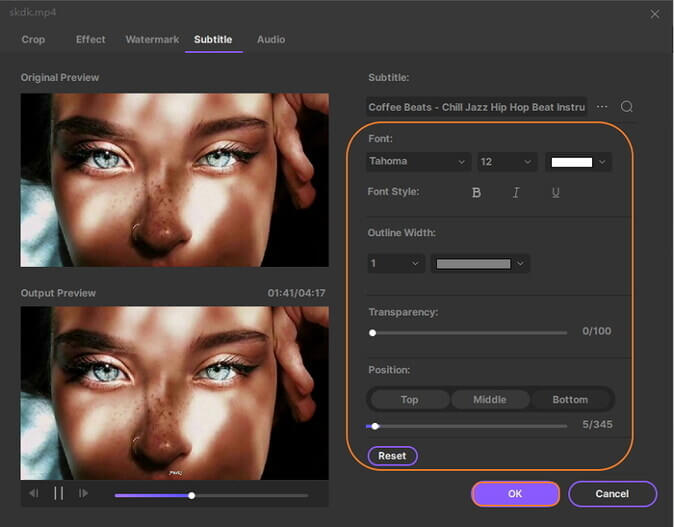Click the Cancel button
This screenshot has height=527, width=674.
(612, 493)
